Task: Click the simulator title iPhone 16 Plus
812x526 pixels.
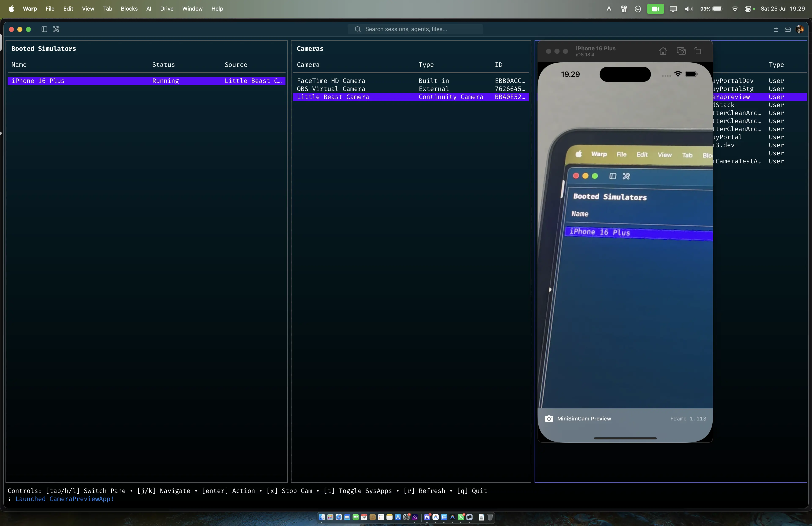Action: [x=595, y=48]
